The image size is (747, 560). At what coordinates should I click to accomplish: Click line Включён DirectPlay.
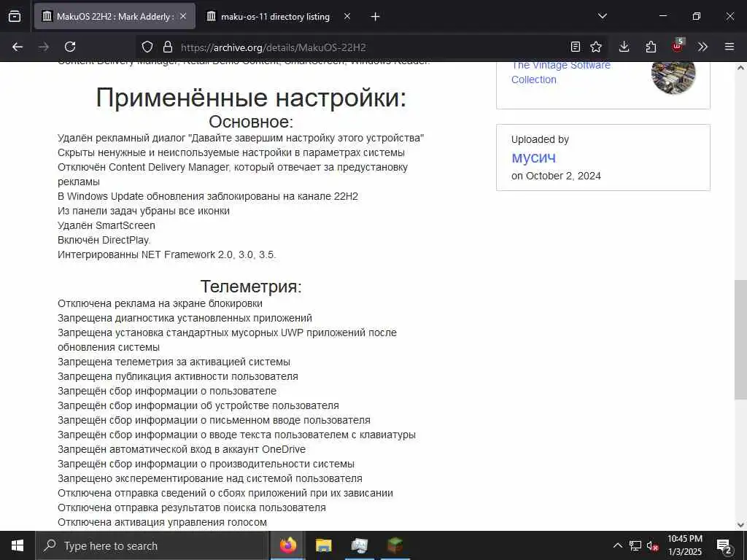coord(104,240)
